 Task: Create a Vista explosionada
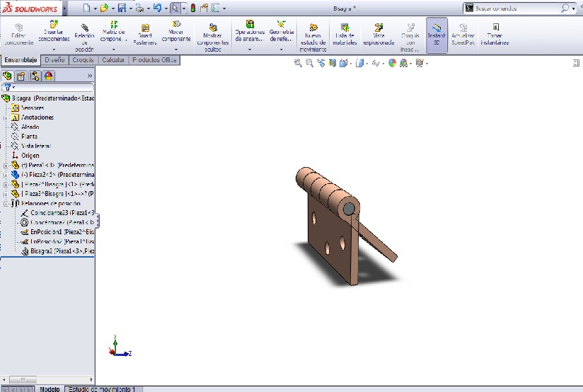pyautogui.click(x=379, y=37)
